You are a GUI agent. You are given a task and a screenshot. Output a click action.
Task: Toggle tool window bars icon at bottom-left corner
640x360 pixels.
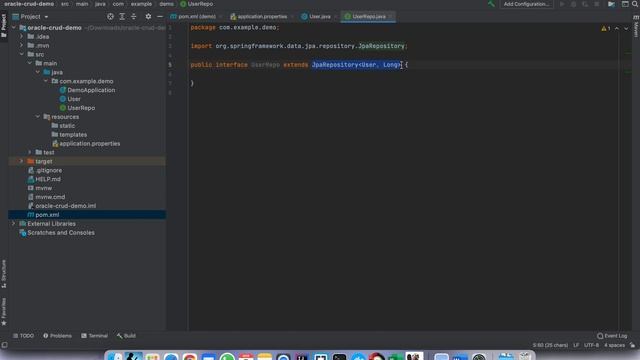coord(4,345)
